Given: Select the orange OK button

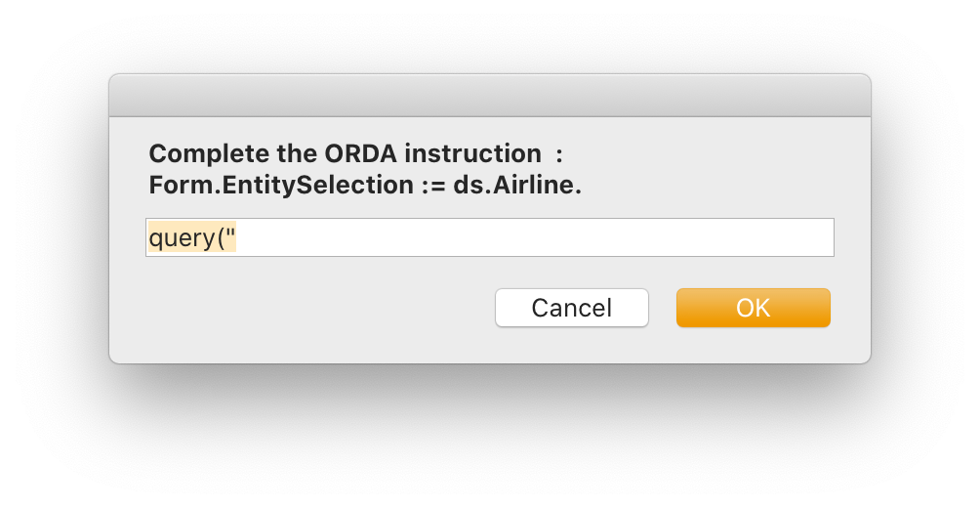Looking at the screenshot, I should [754, 308].
